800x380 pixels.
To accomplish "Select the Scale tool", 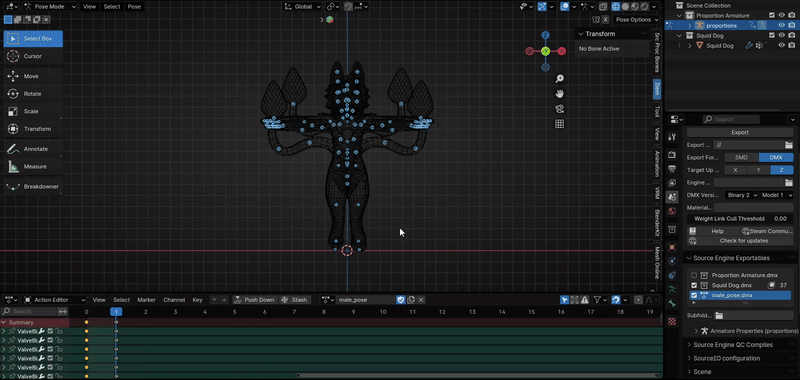I will pos(33,111).
